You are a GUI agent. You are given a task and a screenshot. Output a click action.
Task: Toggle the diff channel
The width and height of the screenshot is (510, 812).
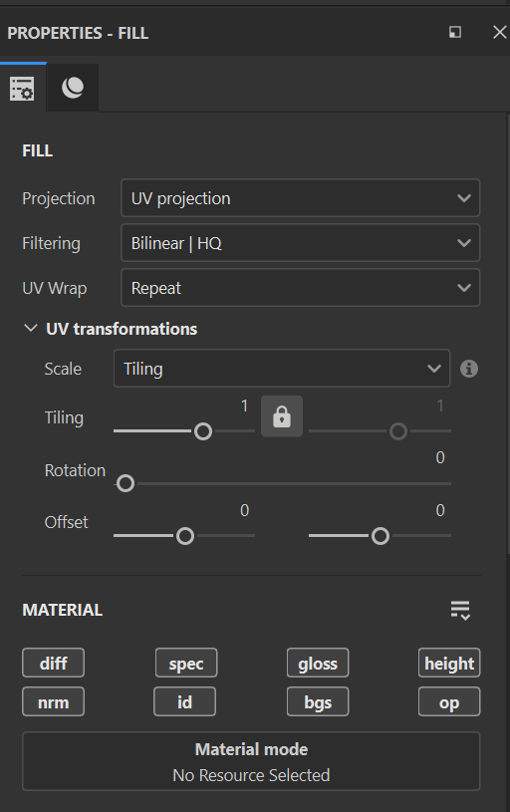[54, 663]
